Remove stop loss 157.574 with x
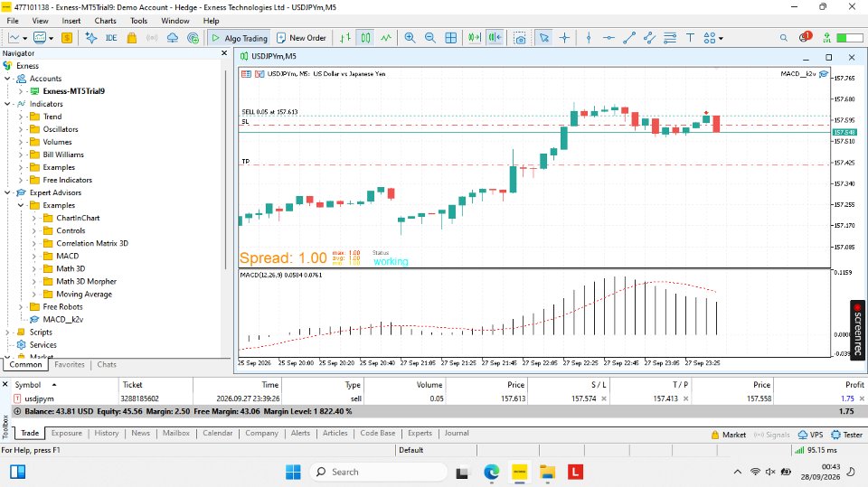Screen dimensions: 868x487 click(604, 398)
